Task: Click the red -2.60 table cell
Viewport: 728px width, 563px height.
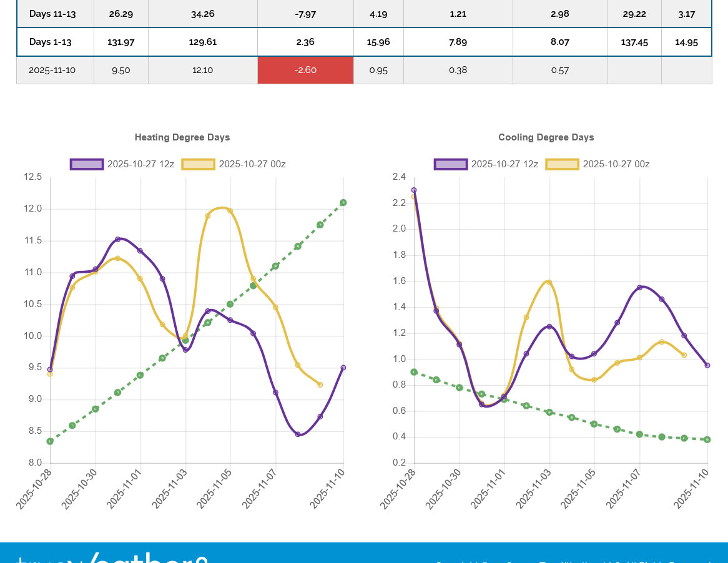Action: pos(305,70)
